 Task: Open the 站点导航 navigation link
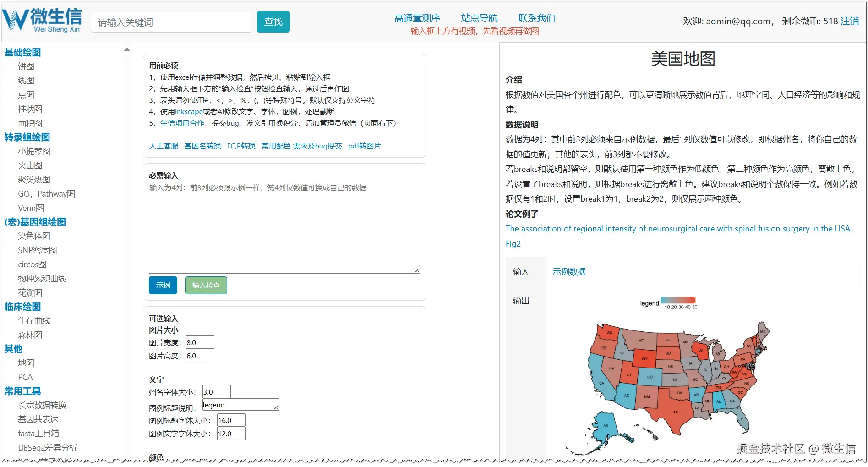pos(479,18)
